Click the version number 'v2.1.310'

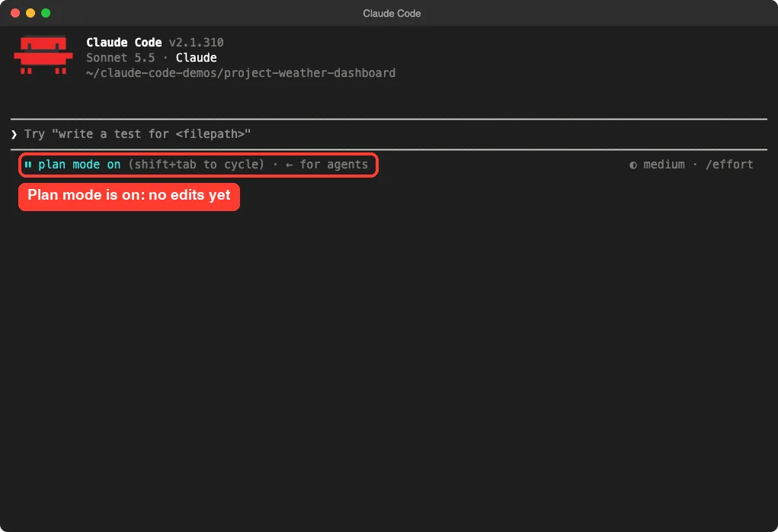(196, 42)
